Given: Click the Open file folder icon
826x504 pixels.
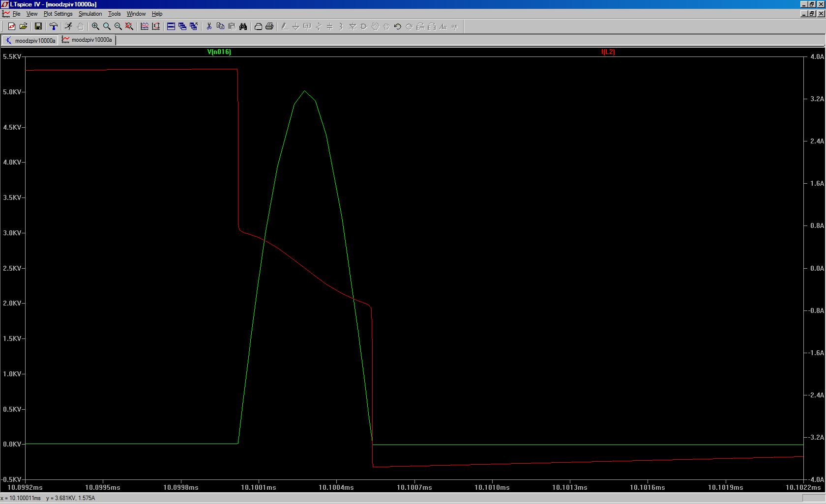Looking at the screenshot, I should [x=23, y=27].
